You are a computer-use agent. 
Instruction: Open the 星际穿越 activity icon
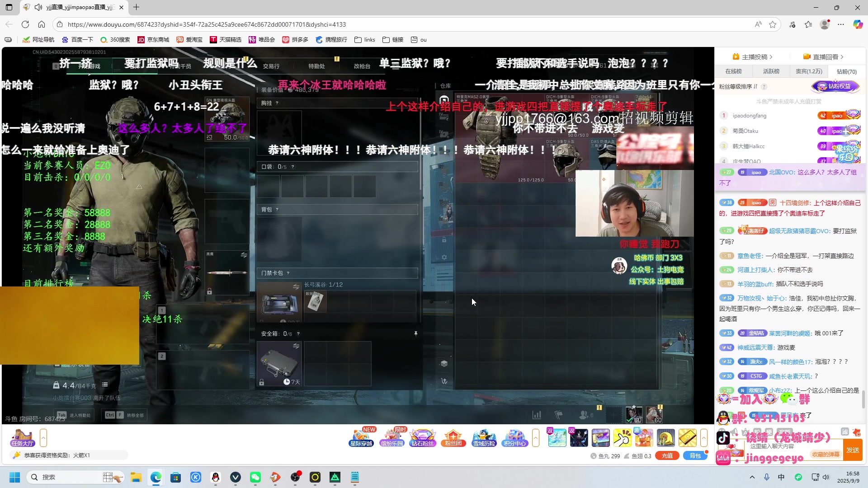click(361, 437)
